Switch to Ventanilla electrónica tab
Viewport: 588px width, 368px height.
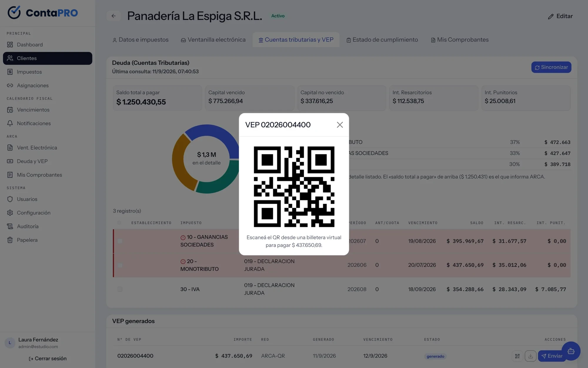[213, 40]
